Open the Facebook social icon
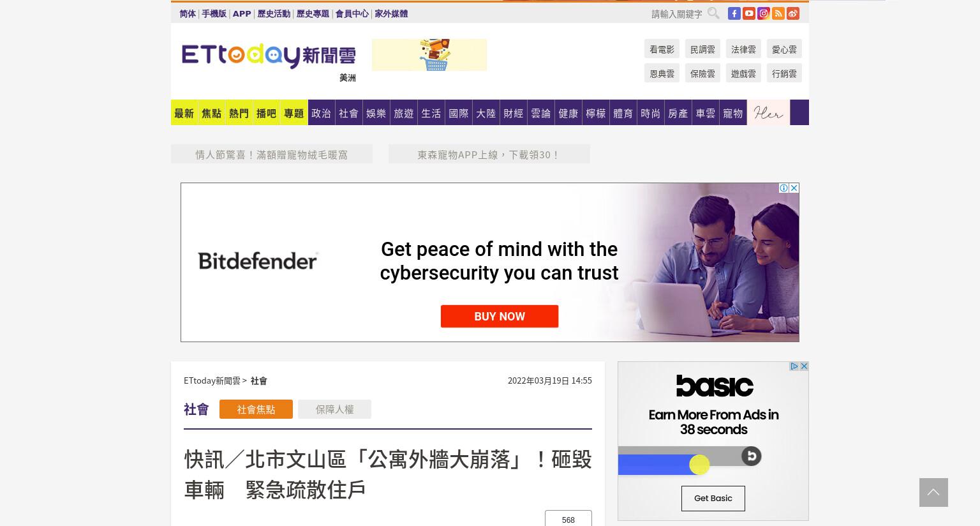Viewport: 980px width, 526px height. click(x=734, y=13)
